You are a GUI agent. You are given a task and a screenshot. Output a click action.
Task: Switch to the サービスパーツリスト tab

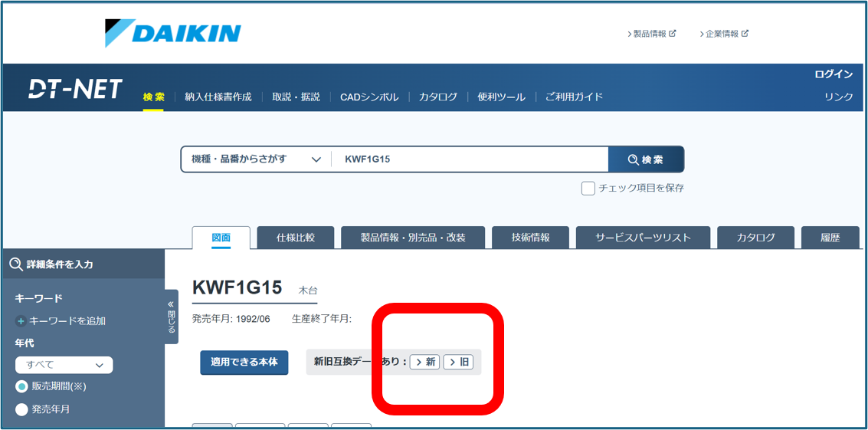(x=644, y=238)
